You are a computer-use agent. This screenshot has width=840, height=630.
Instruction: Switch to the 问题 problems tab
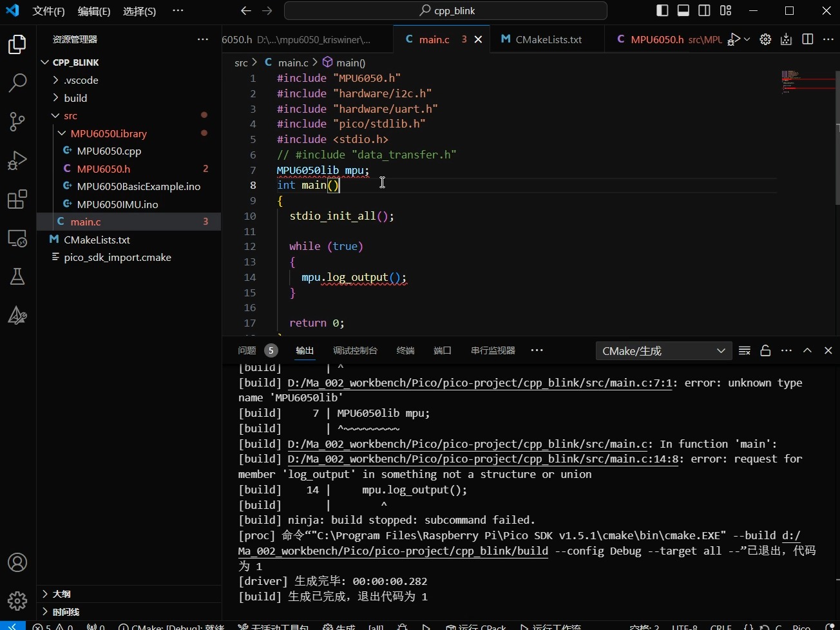257,350
